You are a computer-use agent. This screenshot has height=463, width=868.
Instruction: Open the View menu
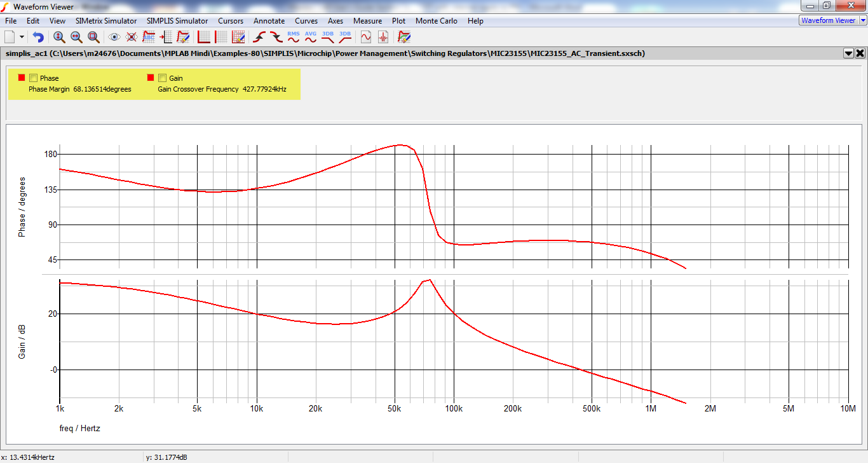tap(57, 21)
